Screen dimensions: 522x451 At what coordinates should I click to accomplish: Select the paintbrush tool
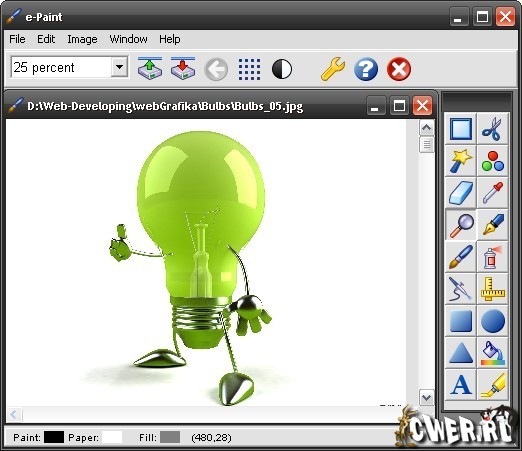click(461, 257)
